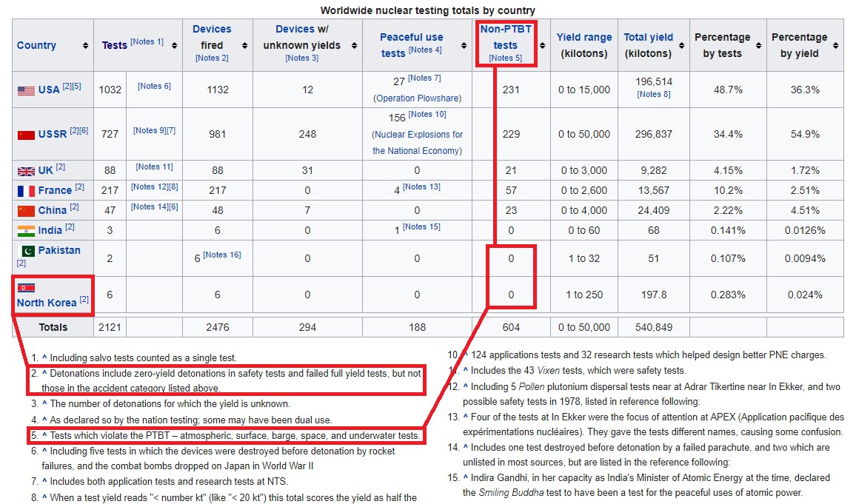The image size is (856, 504).
Task: Click the Tests column header link
Action: coord(114,45)
